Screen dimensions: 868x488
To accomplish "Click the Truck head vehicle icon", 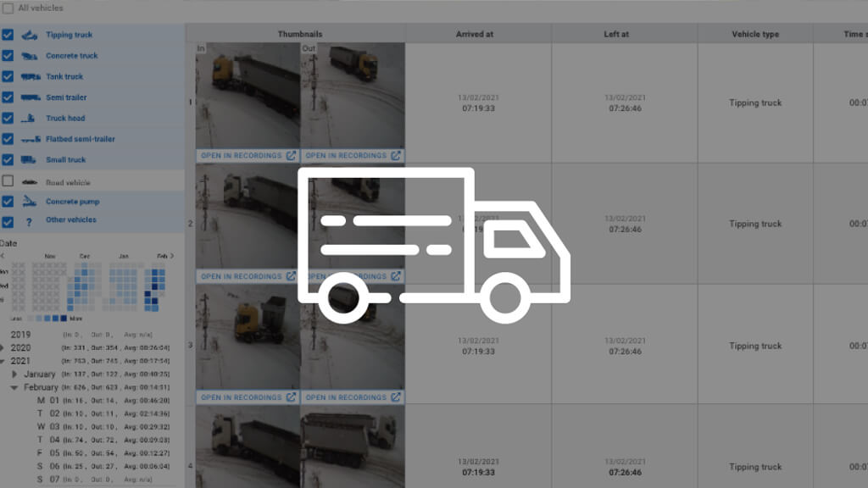I will point(28,119).
